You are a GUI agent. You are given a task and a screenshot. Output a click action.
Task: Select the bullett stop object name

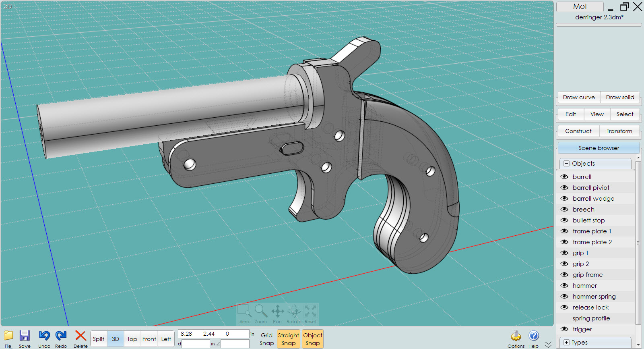(588, 220)
